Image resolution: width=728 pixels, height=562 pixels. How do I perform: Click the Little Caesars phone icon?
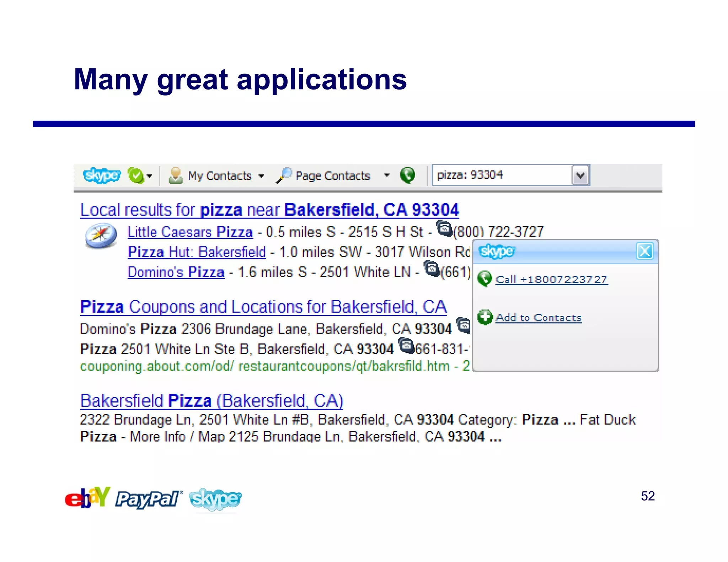pyautogui.click(x=444, y=228)
